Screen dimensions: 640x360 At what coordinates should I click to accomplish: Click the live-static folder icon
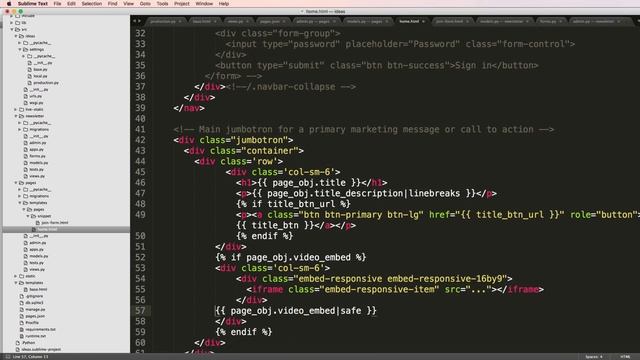[22, 109]
